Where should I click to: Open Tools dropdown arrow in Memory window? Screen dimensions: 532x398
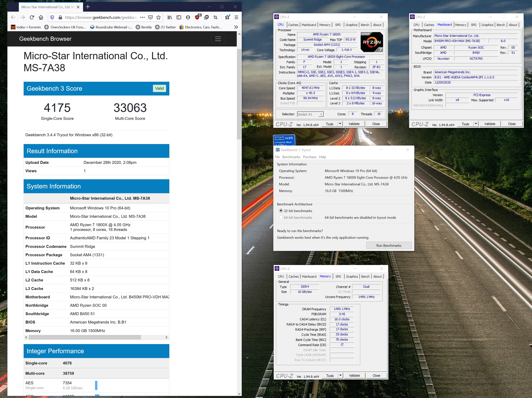[340, 376]
